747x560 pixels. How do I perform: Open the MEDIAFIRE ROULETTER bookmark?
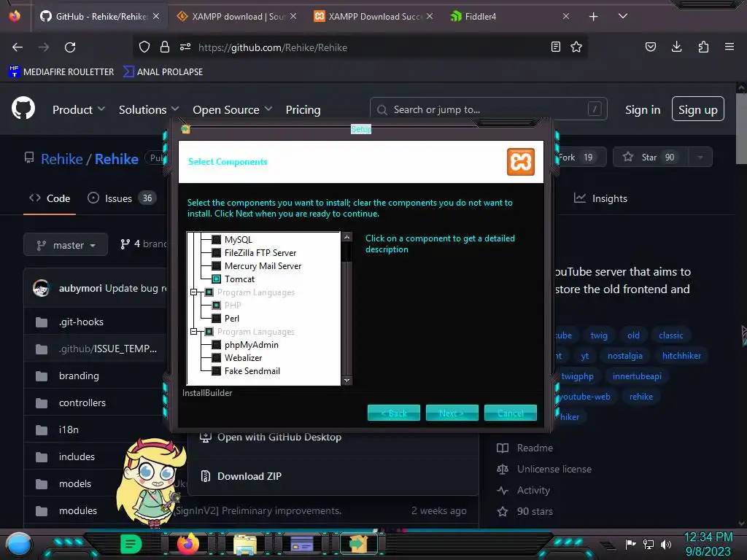(x=61, y=72)
